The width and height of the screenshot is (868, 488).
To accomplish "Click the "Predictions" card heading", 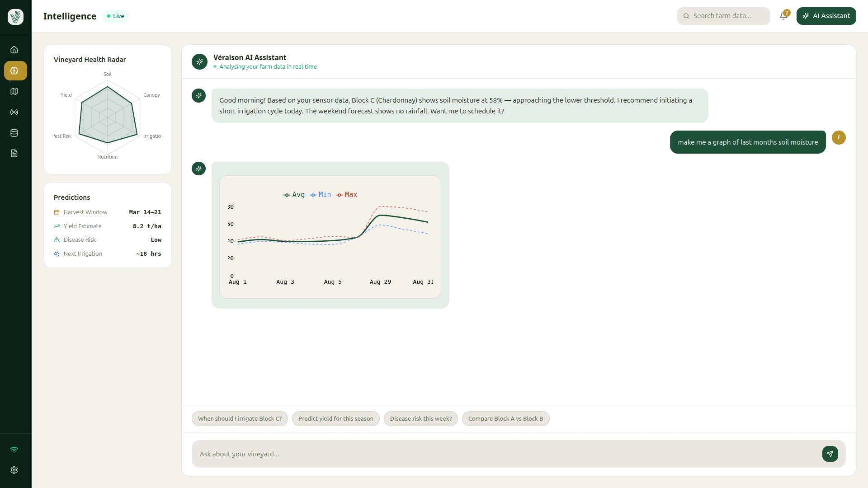I will 72,197.
